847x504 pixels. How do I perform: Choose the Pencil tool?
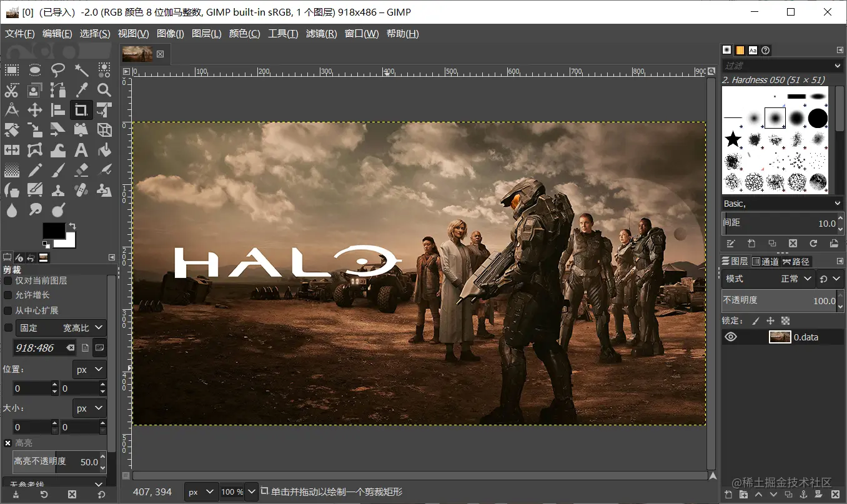[35, 170]
